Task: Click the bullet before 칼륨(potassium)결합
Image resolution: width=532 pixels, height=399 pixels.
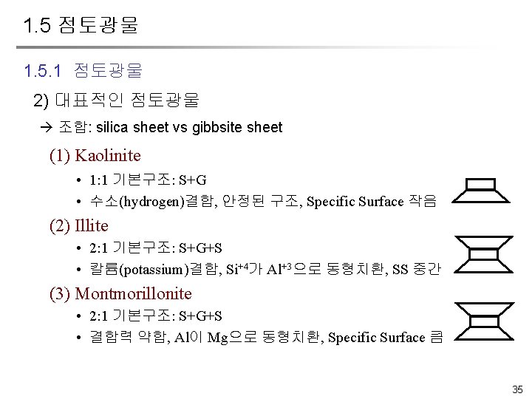Action: point(78,270)
